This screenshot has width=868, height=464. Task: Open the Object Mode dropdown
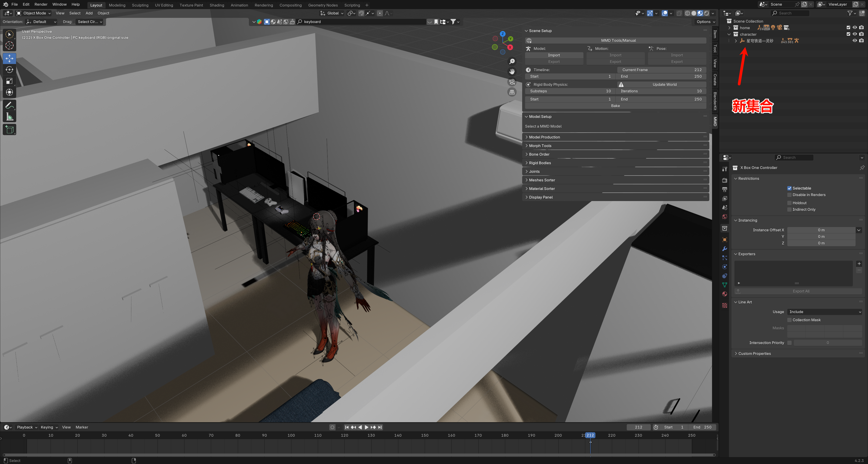click(33, 13)
